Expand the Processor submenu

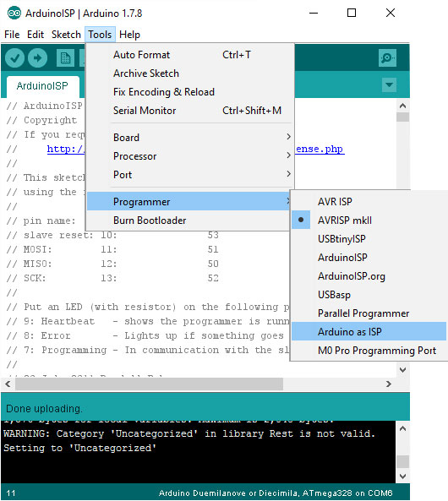[190, 156]
